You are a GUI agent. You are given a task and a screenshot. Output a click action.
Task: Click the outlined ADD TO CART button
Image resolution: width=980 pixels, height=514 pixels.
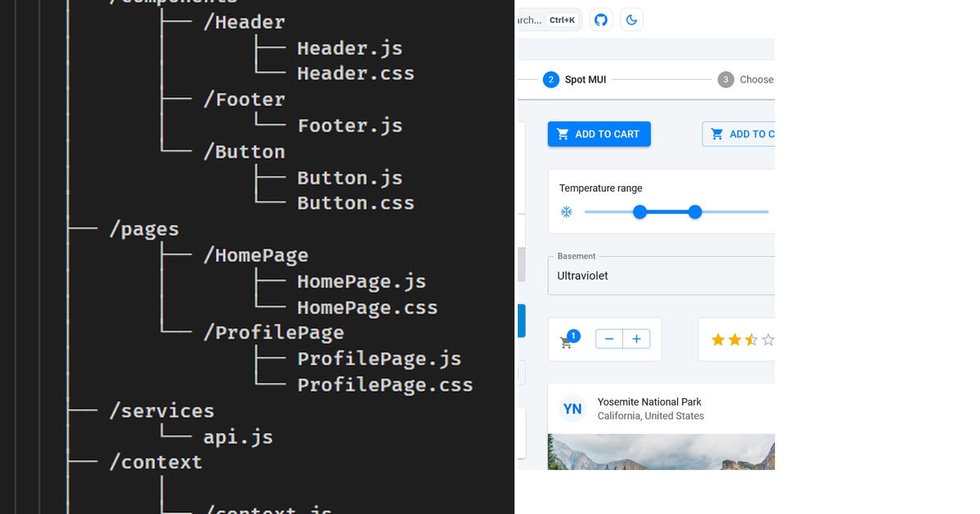pyautogui.click(x=743, y=134)
